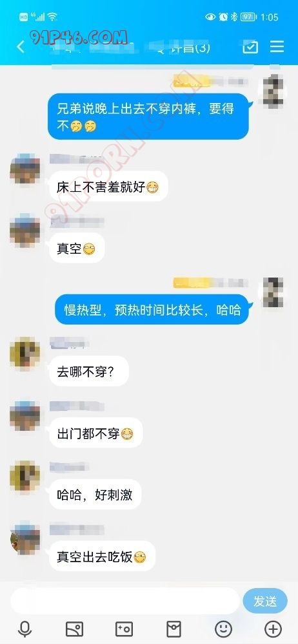Viewport: 298px width, 644px height.
Task: Select the 真空出去吃饭 message bubble
Action: 102,556
